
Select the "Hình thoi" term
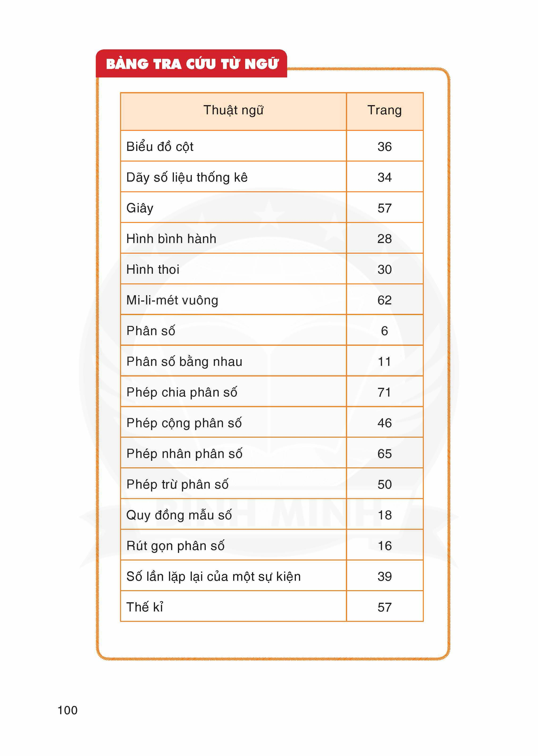(x=153, y=269)
